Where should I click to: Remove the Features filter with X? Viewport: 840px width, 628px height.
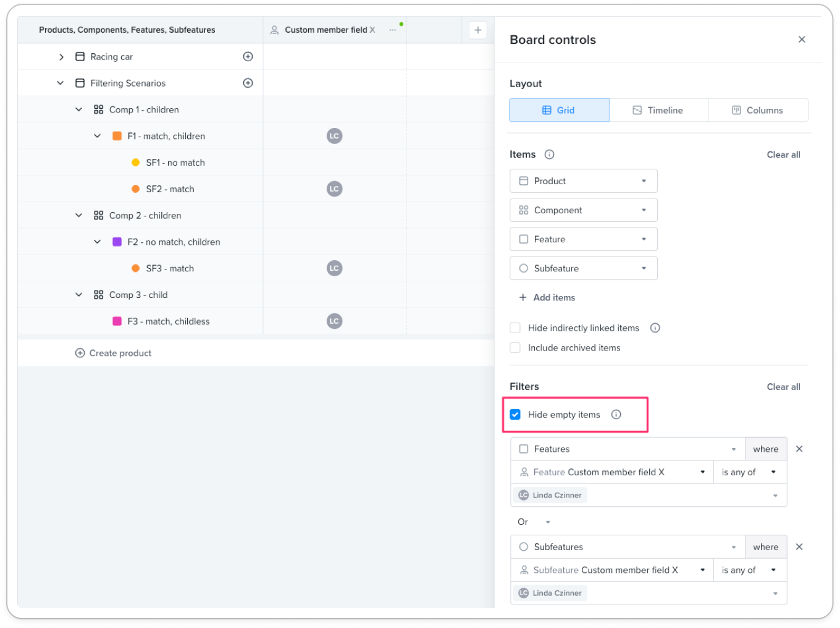799,449
